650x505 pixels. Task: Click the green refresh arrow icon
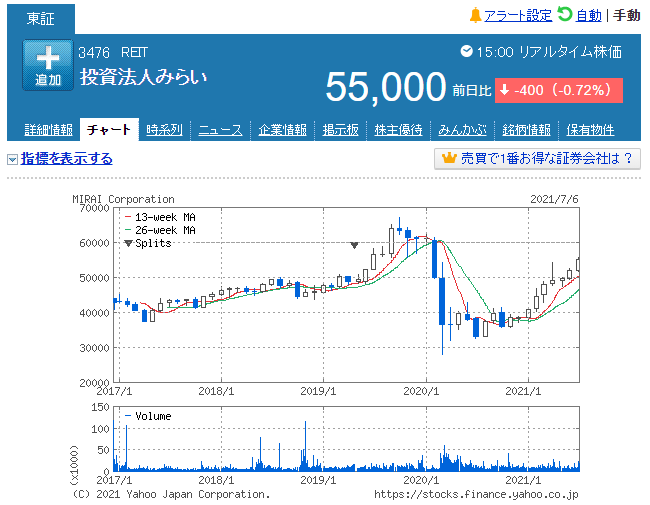564,15
